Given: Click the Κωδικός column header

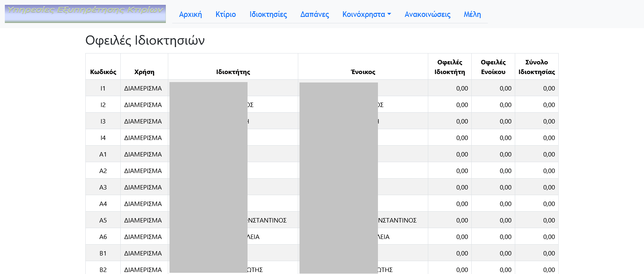Looking at the screenshot, I should [x=103, y=72].
